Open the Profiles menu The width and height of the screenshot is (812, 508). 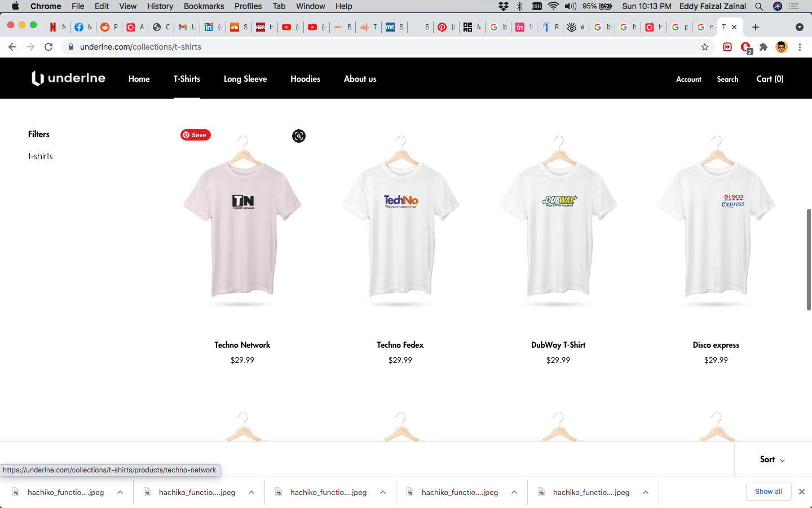pyautogui.click(x=248, y=6)
